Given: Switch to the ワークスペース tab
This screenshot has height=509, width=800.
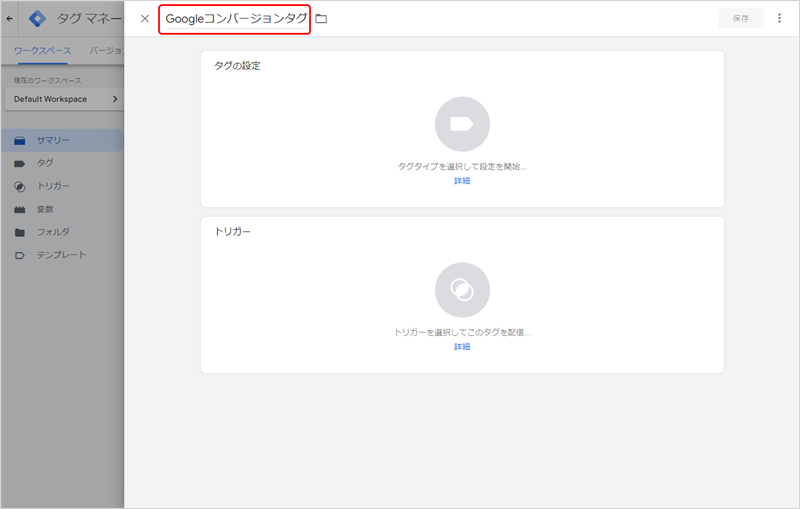Looking at the screenshot, I should tap(42, 51).
